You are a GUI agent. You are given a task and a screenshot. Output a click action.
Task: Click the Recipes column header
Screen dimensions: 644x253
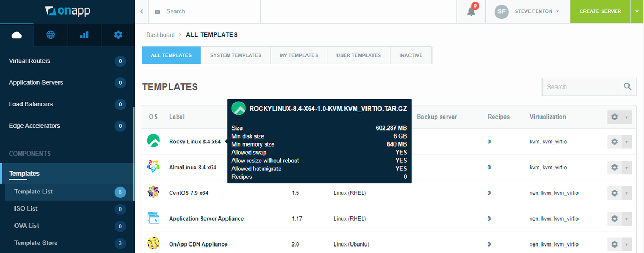[499, 117]
